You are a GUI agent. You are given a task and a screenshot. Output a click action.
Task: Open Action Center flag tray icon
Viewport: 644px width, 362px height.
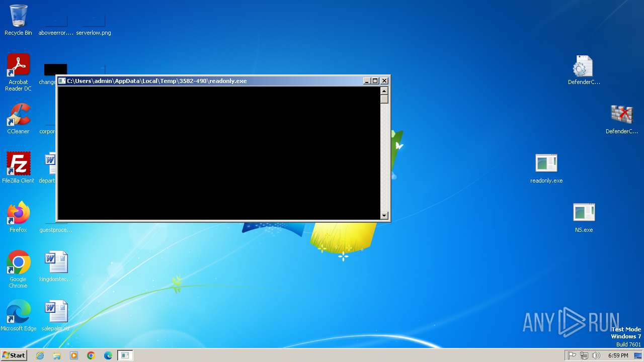pos(572,355)
